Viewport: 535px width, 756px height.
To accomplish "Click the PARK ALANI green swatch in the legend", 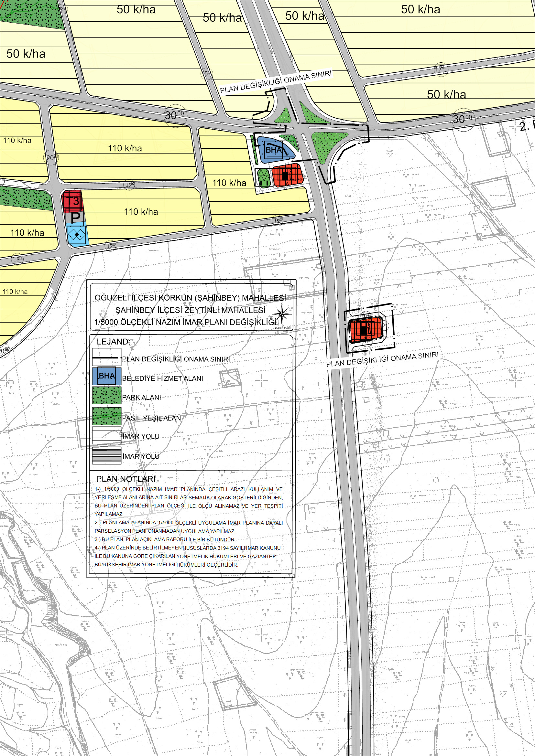I will pos(107,395).
